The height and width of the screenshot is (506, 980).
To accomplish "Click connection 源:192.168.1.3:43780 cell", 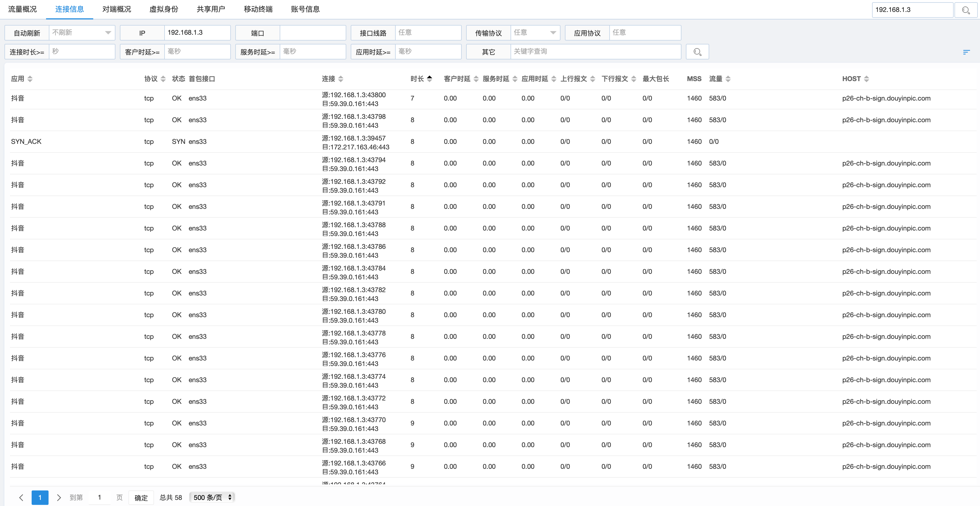I will [x=354, y=311].
